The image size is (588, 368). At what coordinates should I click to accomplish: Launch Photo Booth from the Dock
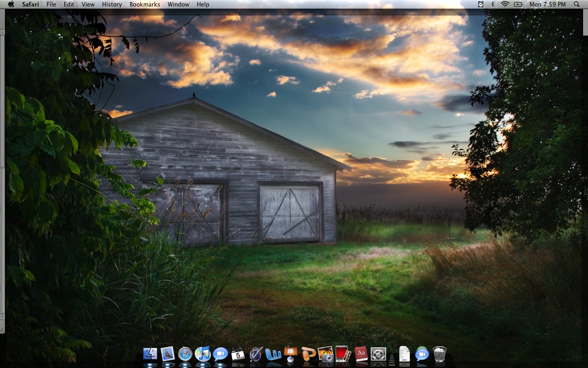(343, 354)
